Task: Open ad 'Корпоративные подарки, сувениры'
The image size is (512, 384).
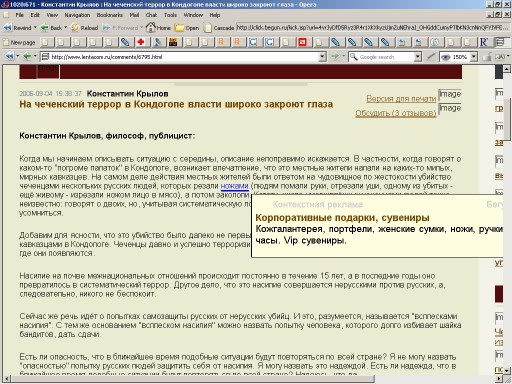Action: [342, 218]
